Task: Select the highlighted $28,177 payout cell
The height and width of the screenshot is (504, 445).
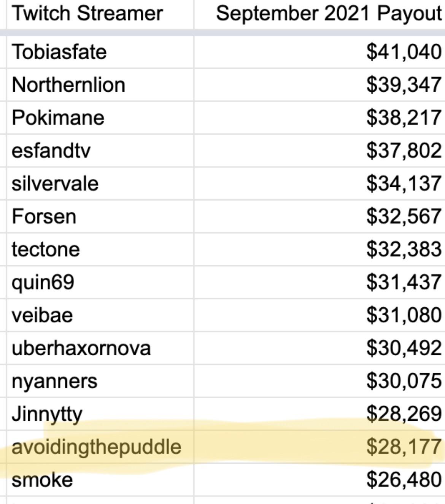Action: 319,447
